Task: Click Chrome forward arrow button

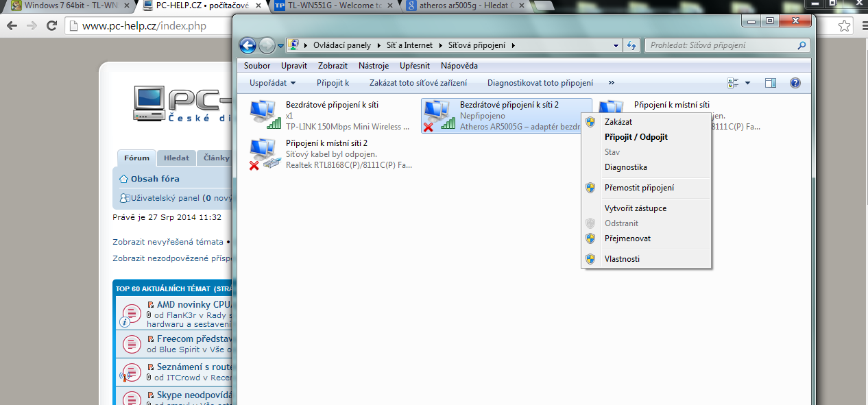Action: (32, 26)
